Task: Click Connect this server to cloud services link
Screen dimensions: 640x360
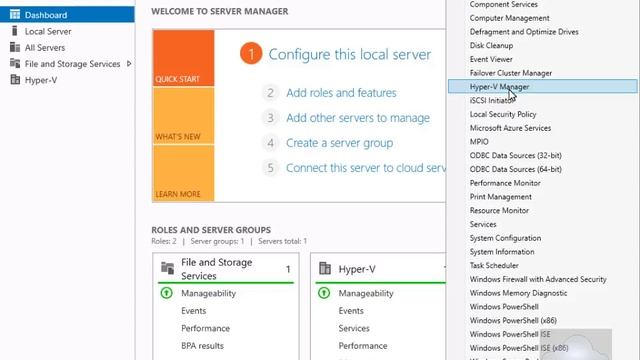Action: point(366,168)
